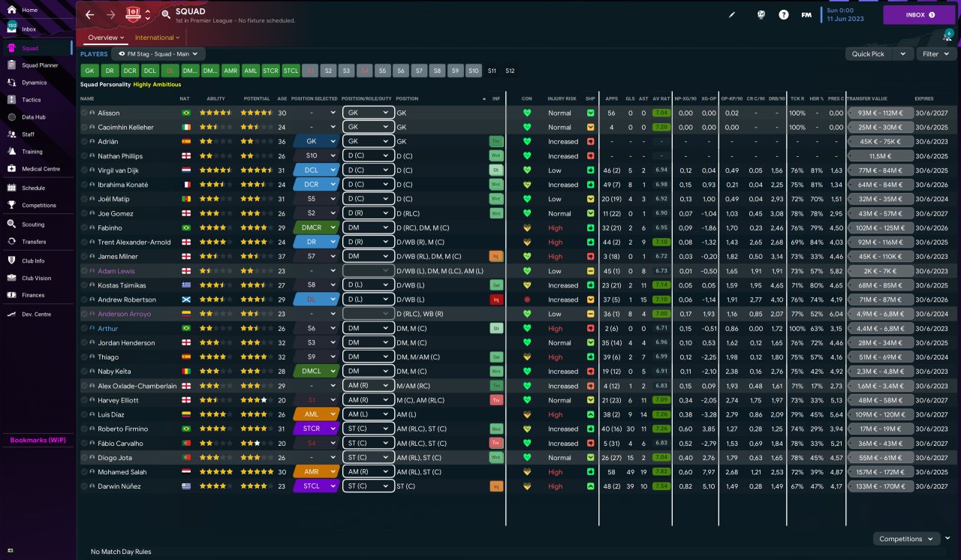Go to Home in the sidebar
Screen dimensions: 961x560
pyautogui.click(x=36, y=10)
